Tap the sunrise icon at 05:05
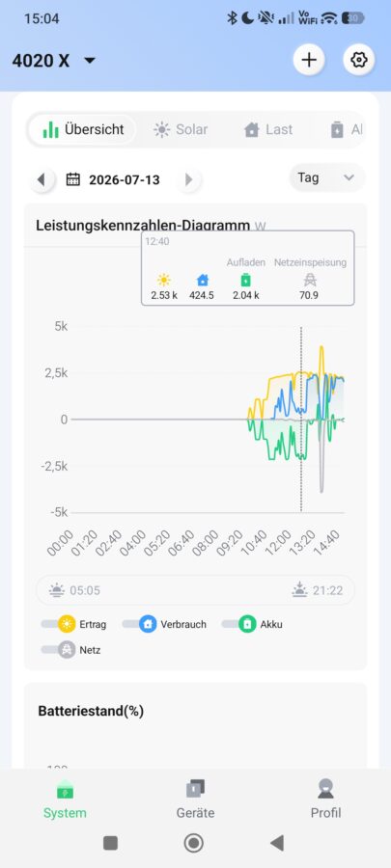 (x=57, y=590)
